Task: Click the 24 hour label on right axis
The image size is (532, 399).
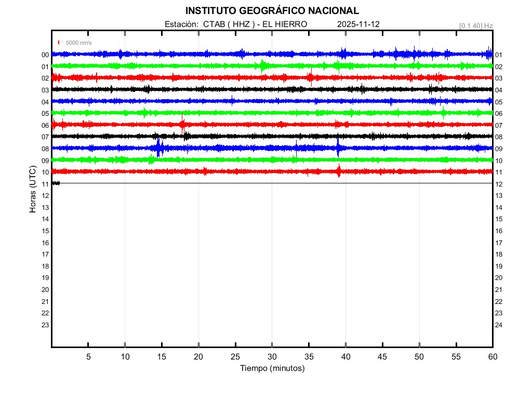Action: (499, 325)
